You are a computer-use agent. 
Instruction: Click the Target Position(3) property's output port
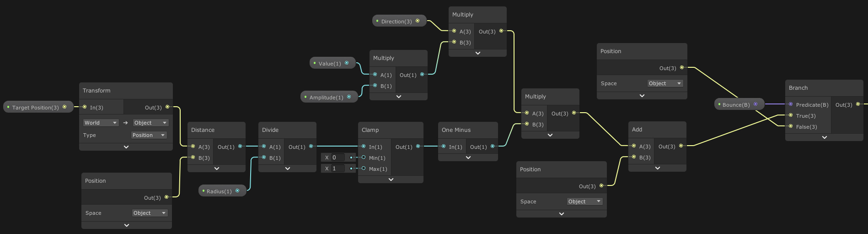pos(64,107)
